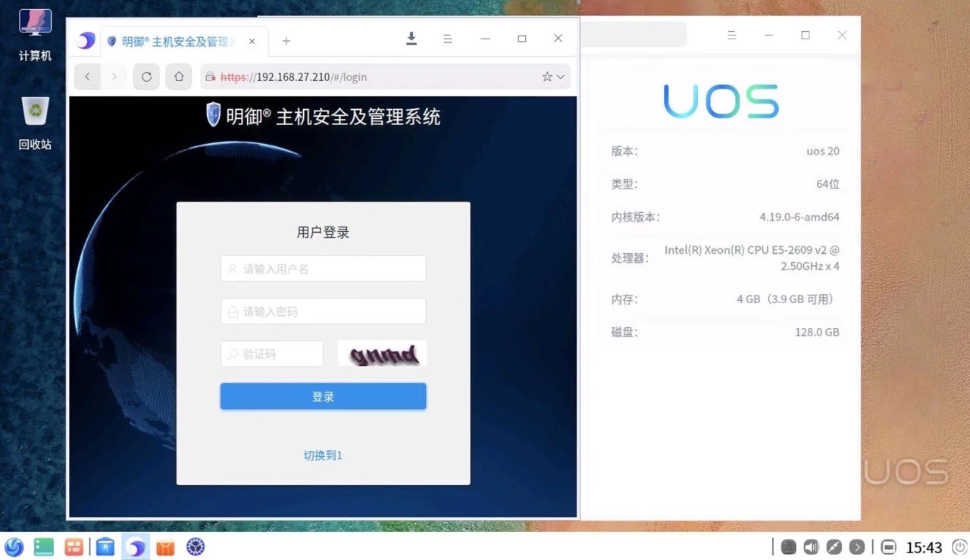Screen dimensions: 970x560
Task: Click the uos 20 version value
Action: tap(823, 151)
